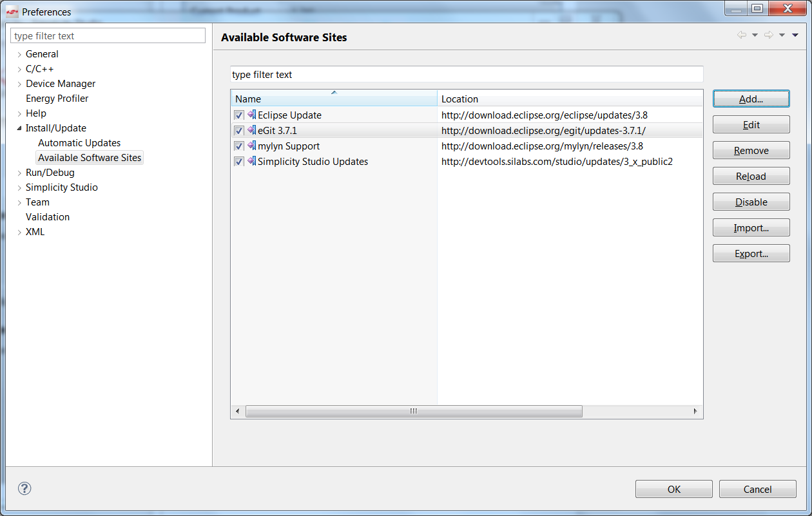
Task: Click the Add... button
Action: pyautogui.click(x=751, y=99)
